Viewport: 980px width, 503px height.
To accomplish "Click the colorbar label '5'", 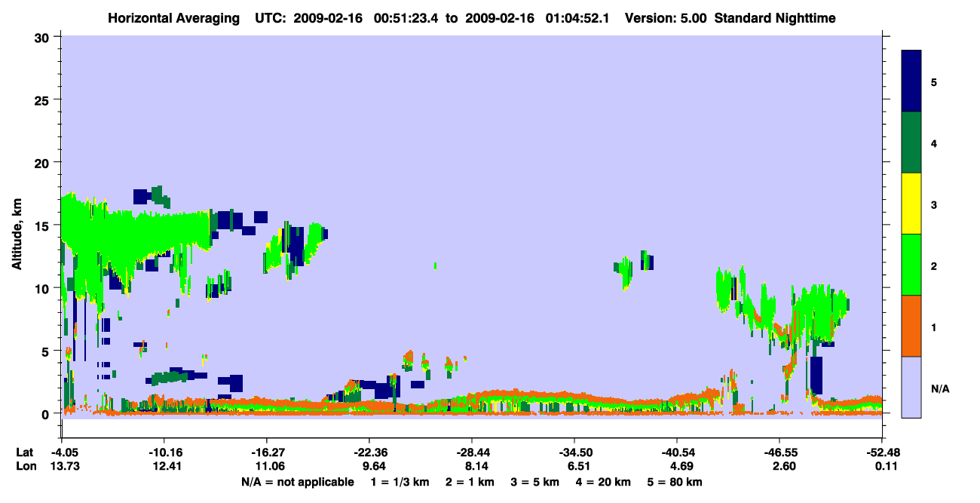I will pos(934,81).
